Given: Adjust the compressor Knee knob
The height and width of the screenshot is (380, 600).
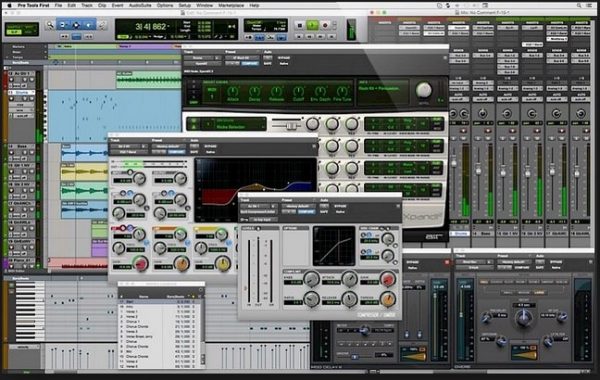Looking at the screenshot, I should pyautogui.click(x=311, y=279).
